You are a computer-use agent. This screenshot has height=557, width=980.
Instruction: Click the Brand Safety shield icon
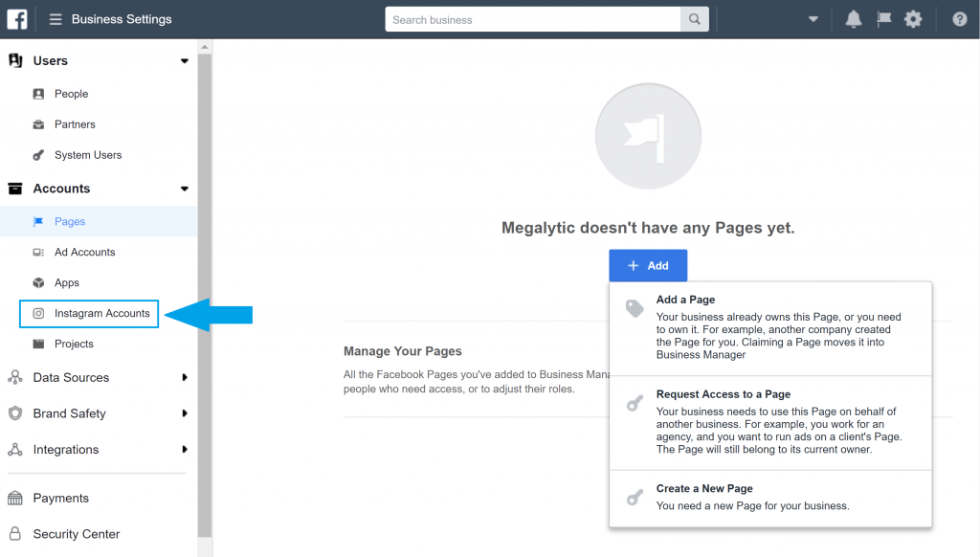click(x=15, y=413)
